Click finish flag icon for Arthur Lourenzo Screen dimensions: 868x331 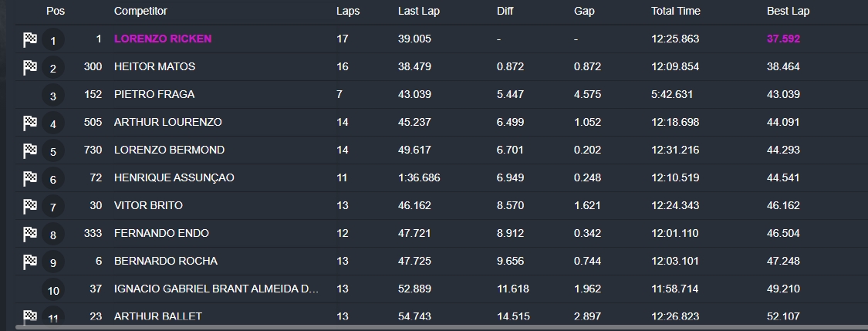(x=30, y=123)
